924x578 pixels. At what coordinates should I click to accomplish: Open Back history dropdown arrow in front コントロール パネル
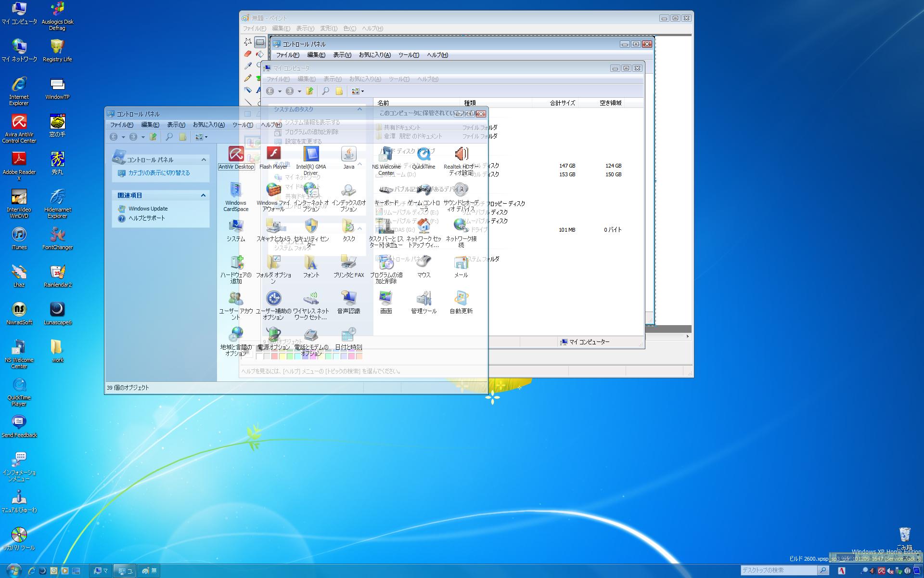(123, 137)
